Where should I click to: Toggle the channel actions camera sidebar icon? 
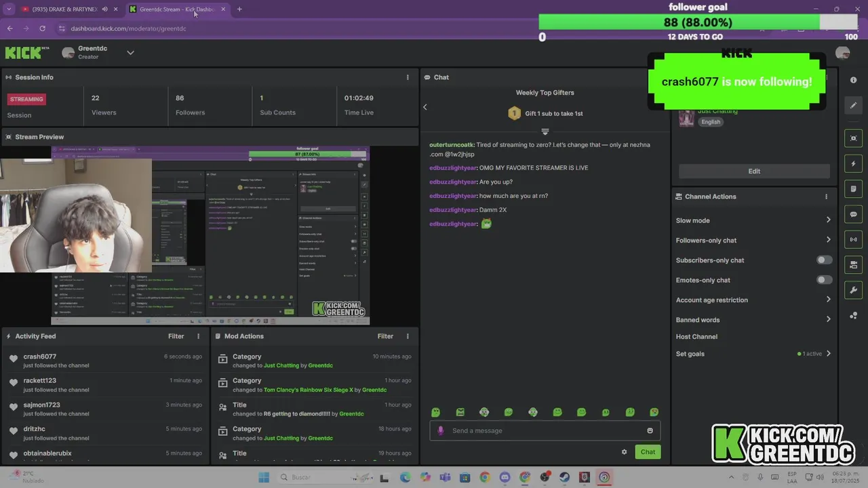(853, 264)
